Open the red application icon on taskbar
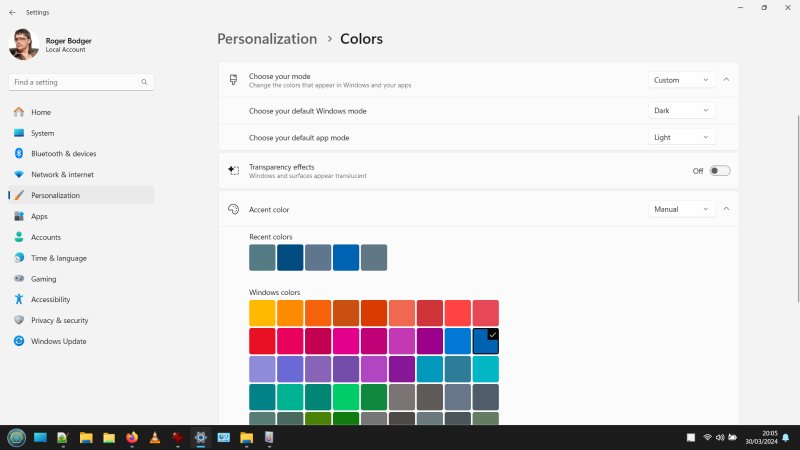 (x=178, y=438)
